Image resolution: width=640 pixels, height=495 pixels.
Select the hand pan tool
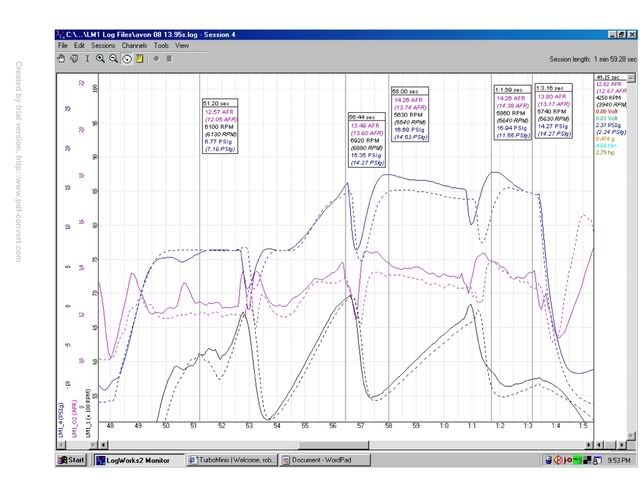coord(62,59)
